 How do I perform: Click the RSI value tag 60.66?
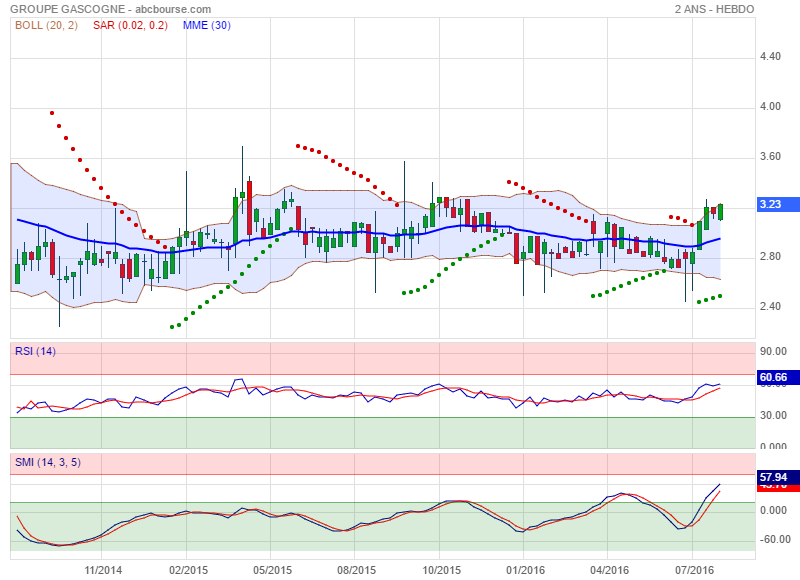click(x=777, y=377)
